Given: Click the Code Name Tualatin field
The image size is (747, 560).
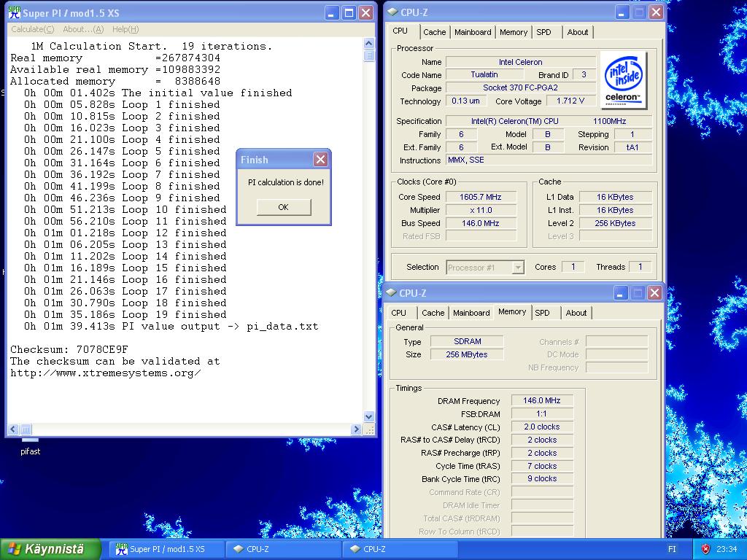Looking at the screenshot, I should pyautogui.click(x=484, y=75).
